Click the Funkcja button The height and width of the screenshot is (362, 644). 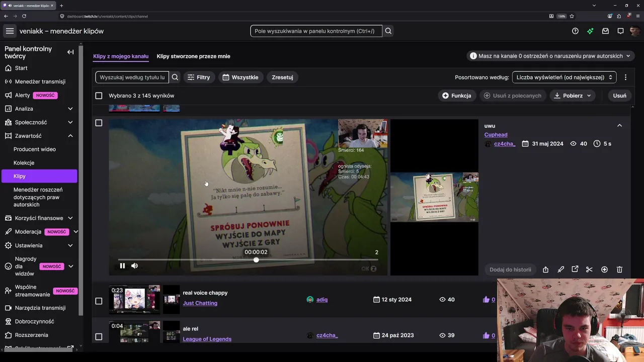coord(457,96)
